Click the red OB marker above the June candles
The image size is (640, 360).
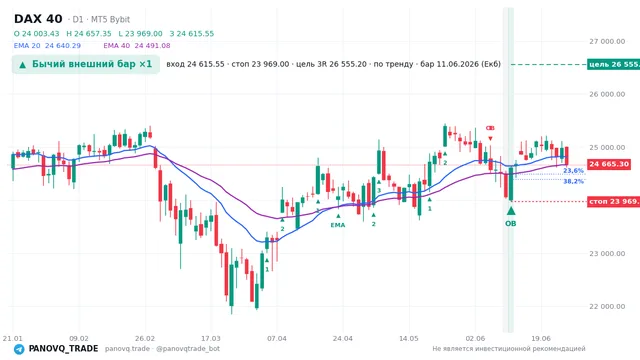click(x=490, y=128)
